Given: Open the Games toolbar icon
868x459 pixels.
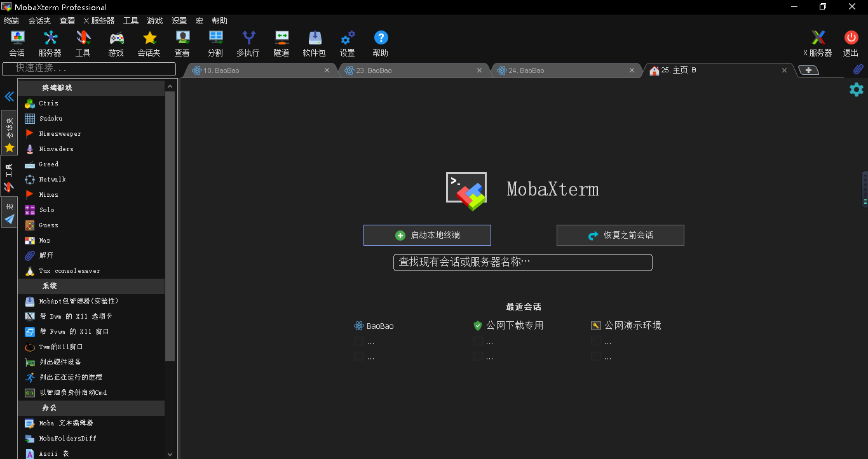Looking at the screenshot, I should coord(116,43).
